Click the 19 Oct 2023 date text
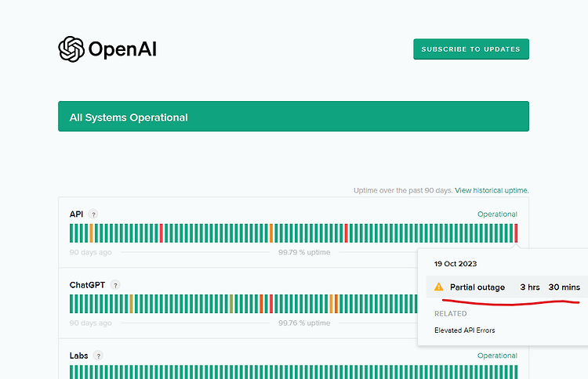Image resolution: width=588 pixels, height=379 pixels. tap(456, 264)
